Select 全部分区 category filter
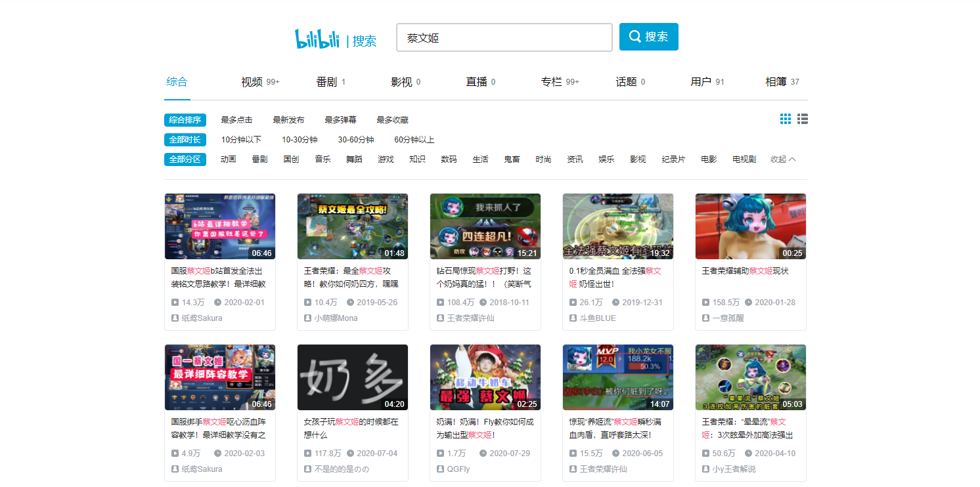 pyautogui.click(x=185, y=159)
